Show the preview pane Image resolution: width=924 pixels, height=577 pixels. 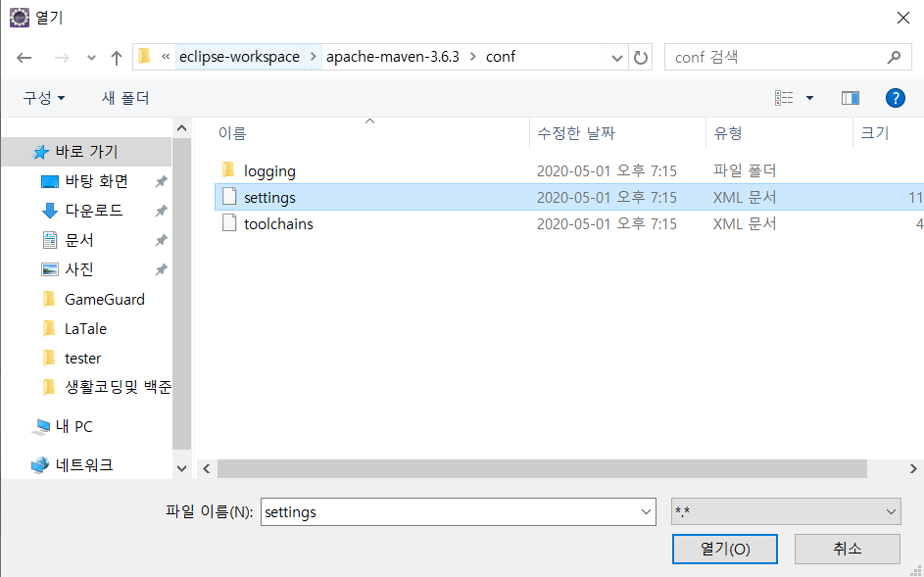click(x=851, y=98)
